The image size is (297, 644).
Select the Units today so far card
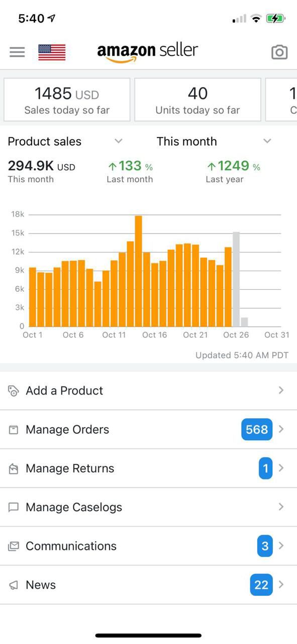click(197, 100)
